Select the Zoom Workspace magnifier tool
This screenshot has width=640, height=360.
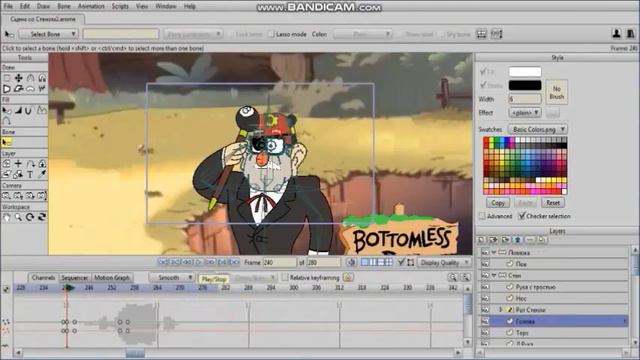pos(19,217)
